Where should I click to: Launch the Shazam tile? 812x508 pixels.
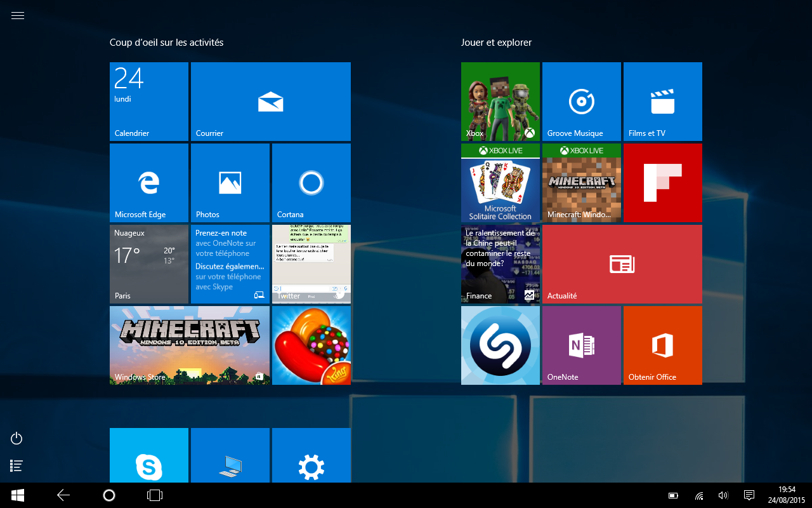coord(501,345)
